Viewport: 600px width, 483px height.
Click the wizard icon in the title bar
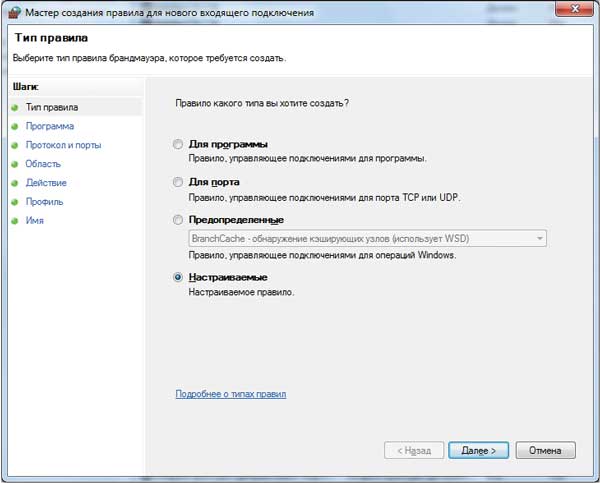click(12, 12)
